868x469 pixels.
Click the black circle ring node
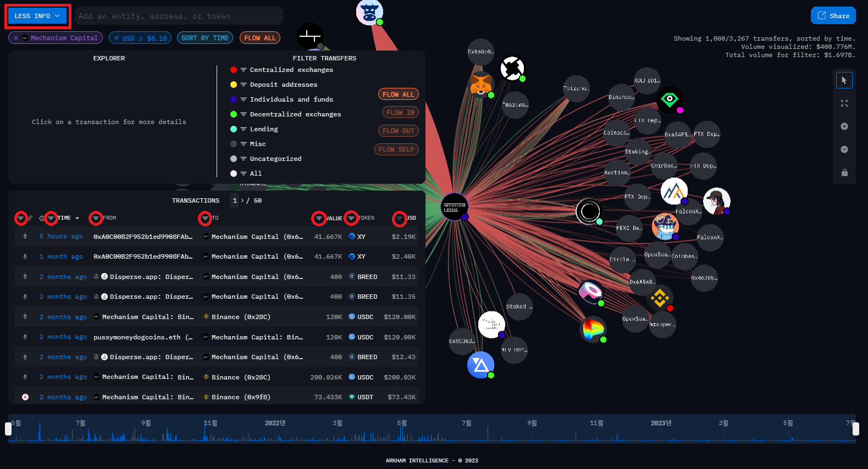[x=589, y=211]
